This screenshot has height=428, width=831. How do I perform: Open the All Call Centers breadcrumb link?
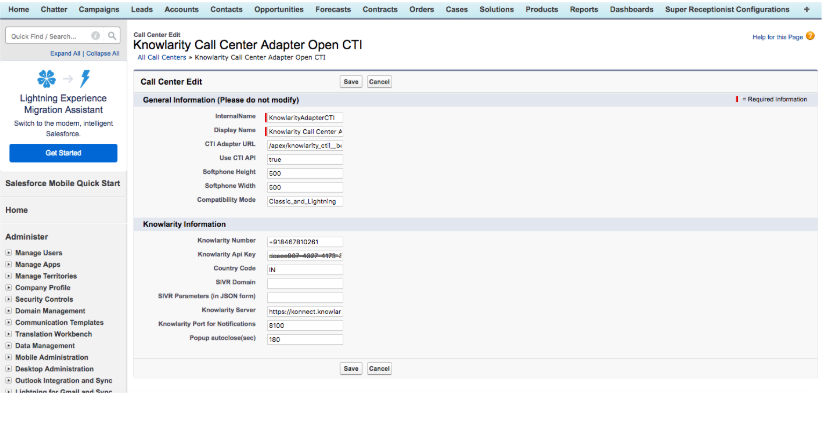[x=162, y=57]
